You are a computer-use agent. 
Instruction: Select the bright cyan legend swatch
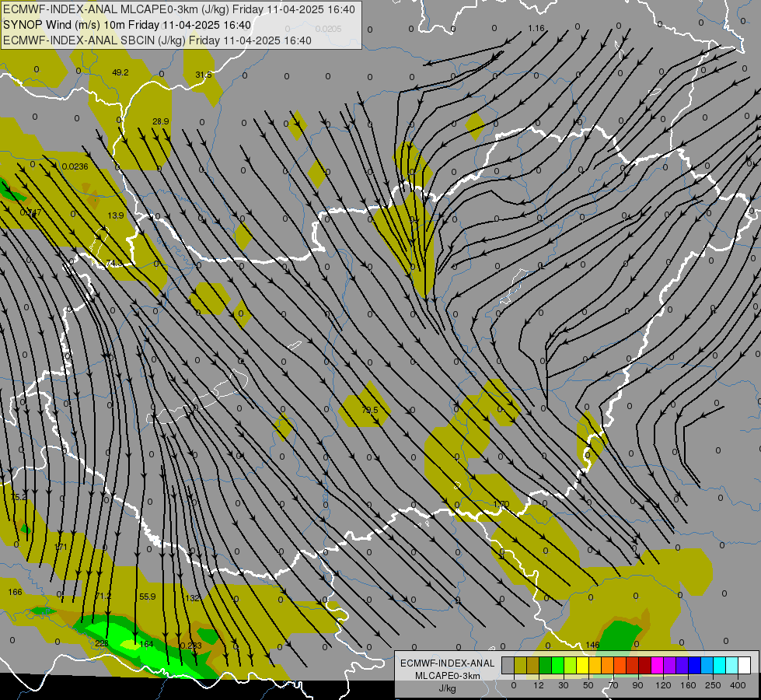click(720, 665)
